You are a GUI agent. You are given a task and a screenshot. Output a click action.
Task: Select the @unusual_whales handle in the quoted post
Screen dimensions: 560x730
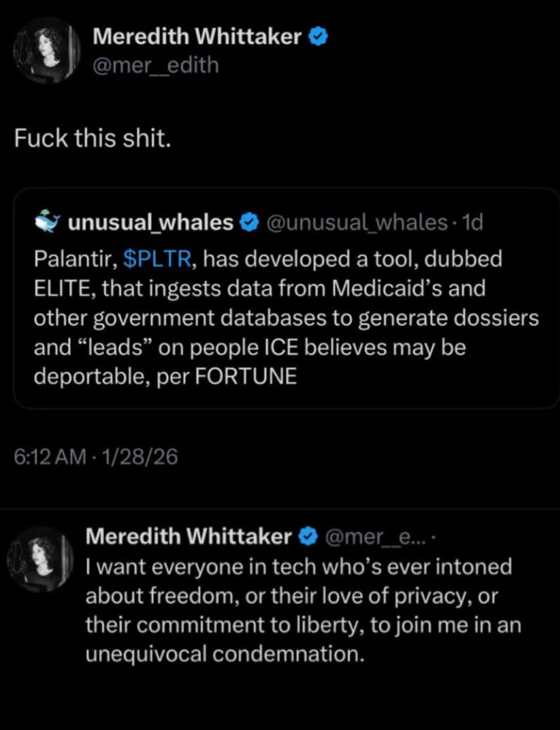352,222
